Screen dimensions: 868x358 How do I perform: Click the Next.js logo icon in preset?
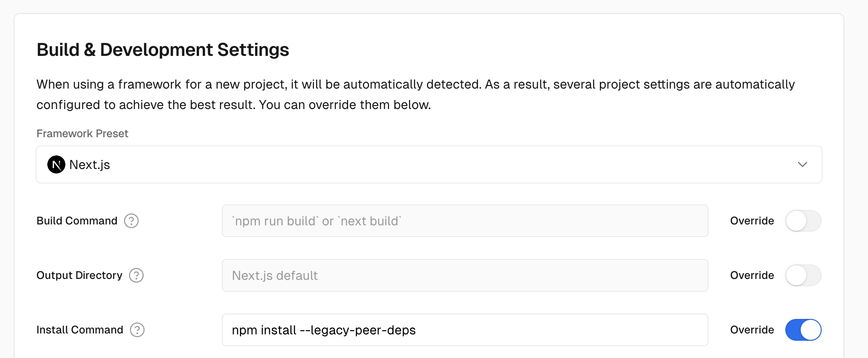click(56, 164)
